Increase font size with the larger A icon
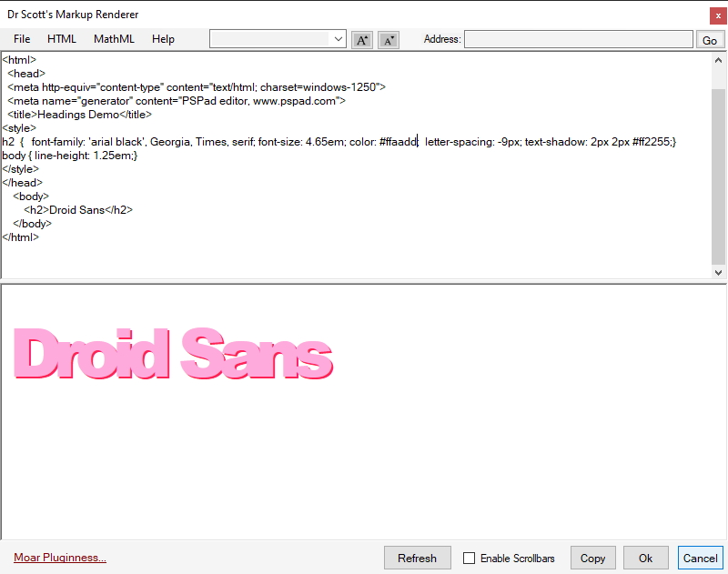728x574 pixels. [x=361, y=40]
